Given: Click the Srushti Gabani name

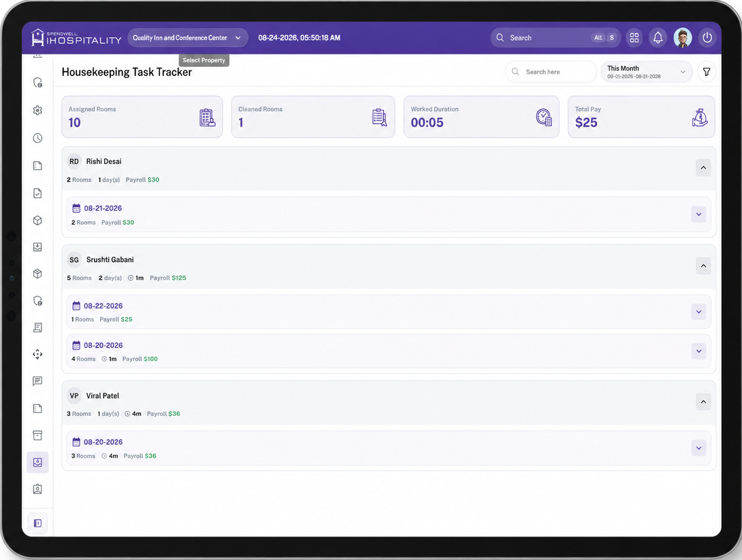Looking at the screenshot, I should tap(110, 260).
